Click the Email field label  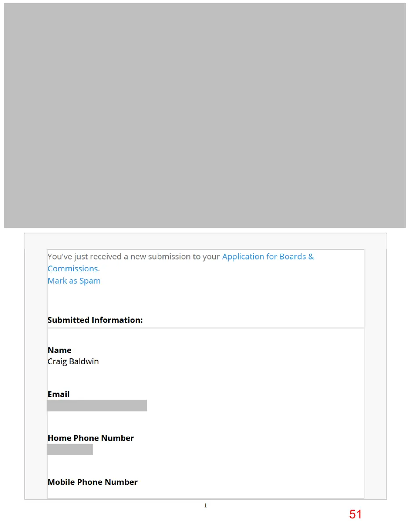coord(58,394)
